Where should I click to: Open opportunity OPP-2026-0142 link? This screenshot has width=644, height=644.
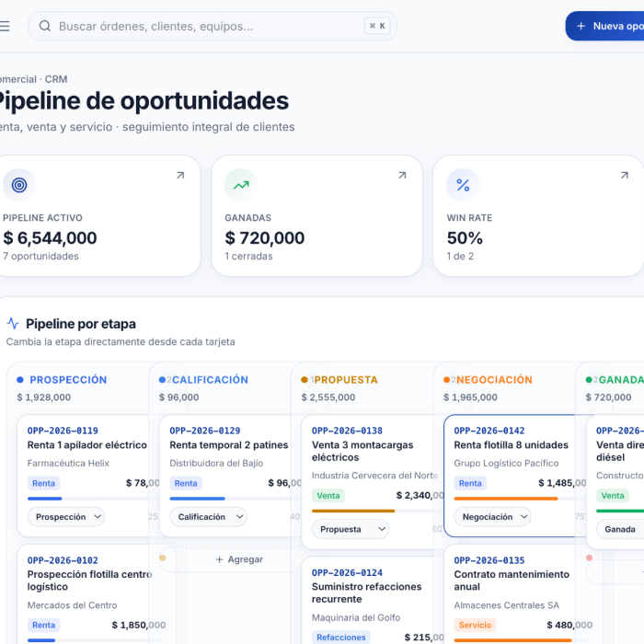point(489,431)
